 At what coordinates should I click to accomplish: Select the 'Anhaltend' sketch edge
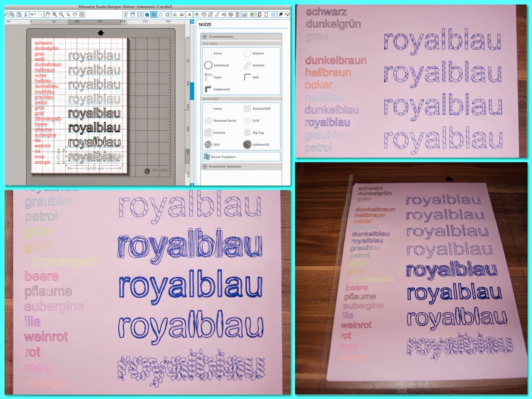[216, 65]
